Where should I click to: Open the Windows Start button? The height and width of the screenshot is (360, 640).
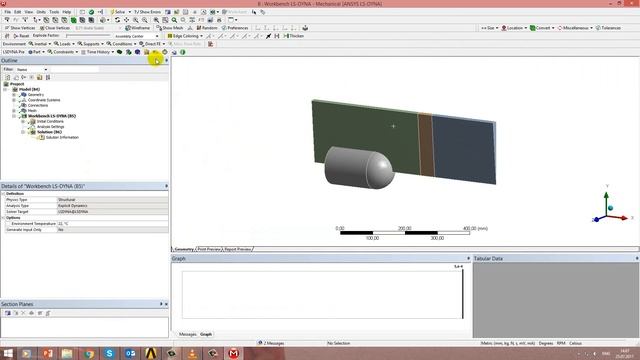7,353
